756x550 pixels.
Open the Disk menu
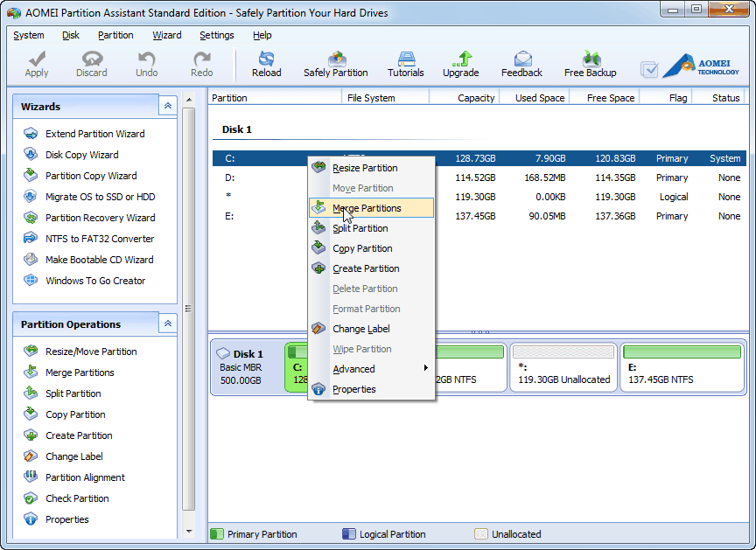71,35
